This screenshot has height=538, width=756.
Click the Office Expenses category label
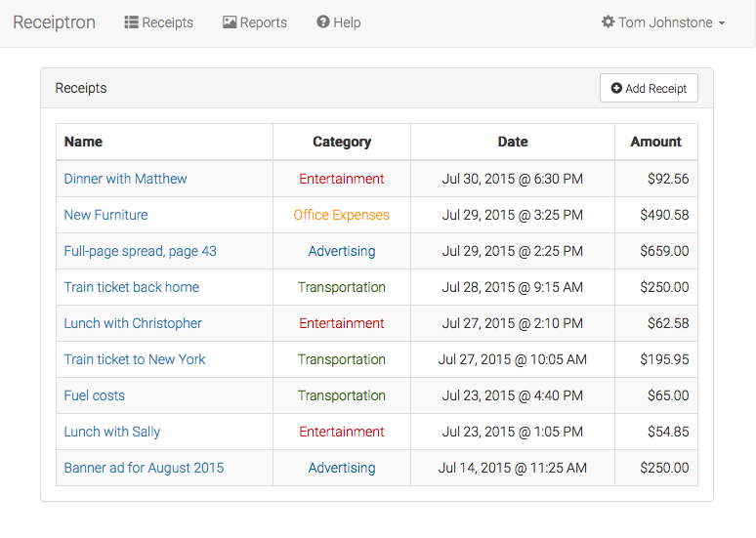pyautogui.click(x=341, y=215)
